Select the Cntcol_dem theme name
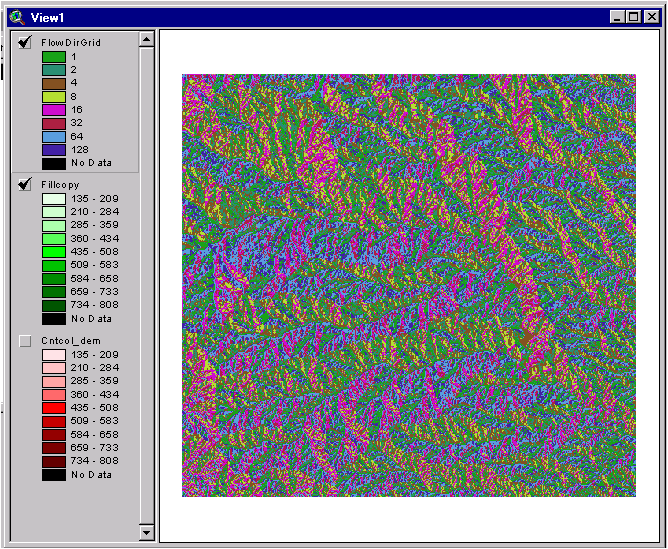 [x=70, y=341]
